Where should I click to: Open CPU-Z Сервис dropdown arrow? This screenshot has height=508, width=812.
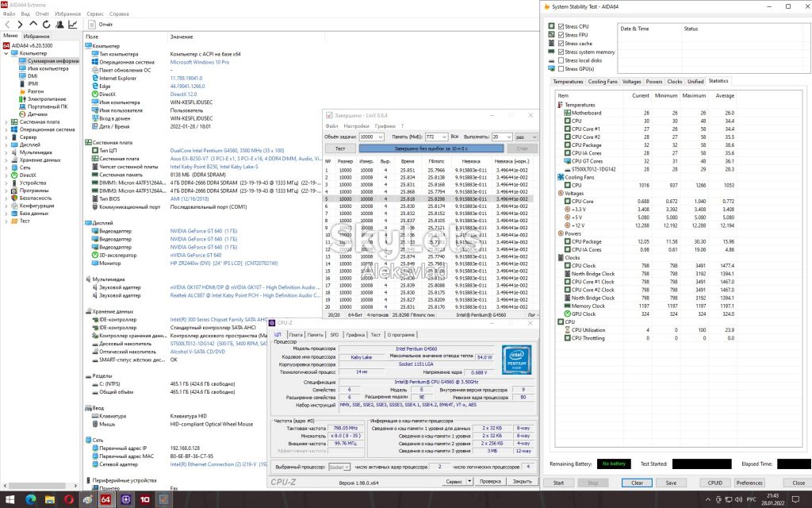[x=469, y=482]
